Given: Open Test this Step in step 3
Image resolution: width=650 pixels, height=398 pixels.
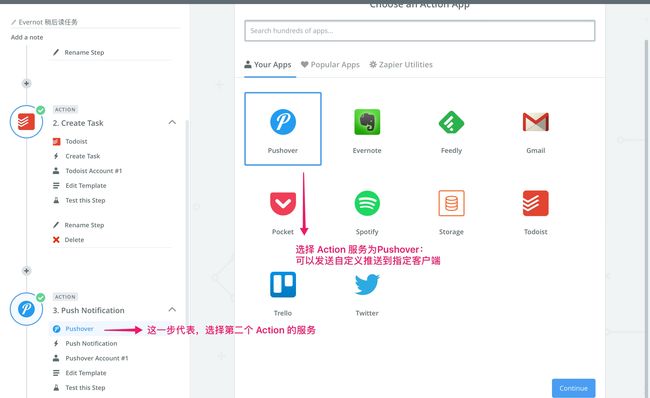Looking at the screenshot, I should [85, 388].
